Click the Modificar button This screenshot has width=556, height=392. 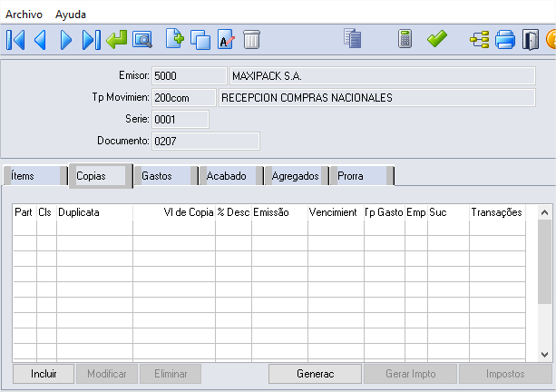click(107, 374)
